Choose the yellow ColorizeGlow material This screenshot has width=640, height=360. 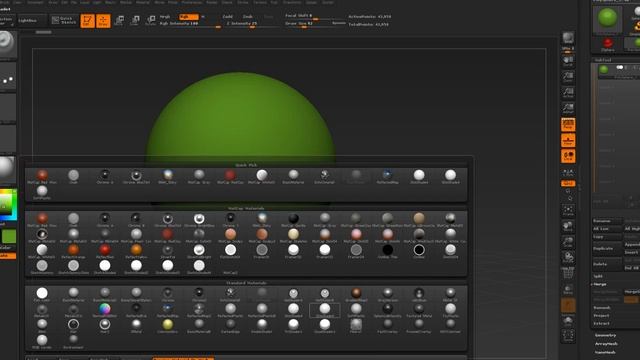[167, 326]
